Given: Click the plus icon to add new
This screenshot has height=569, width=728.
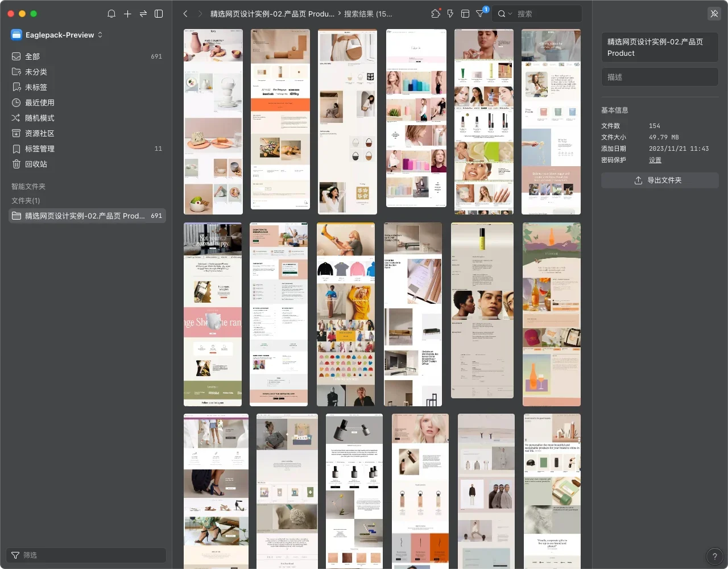Looking at the screenshot, I should 127,14.
